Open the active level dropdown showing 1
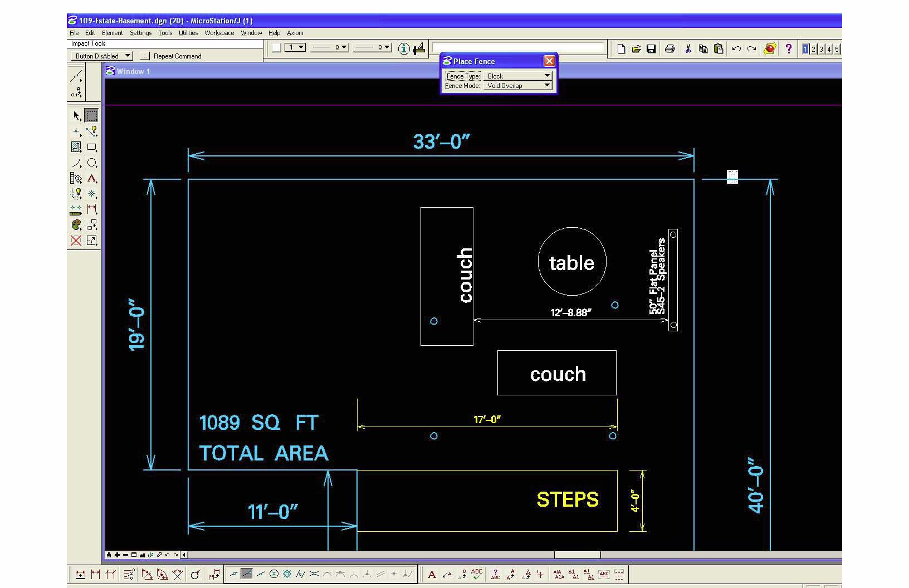The image size is (909, 588). coord(295,47)
